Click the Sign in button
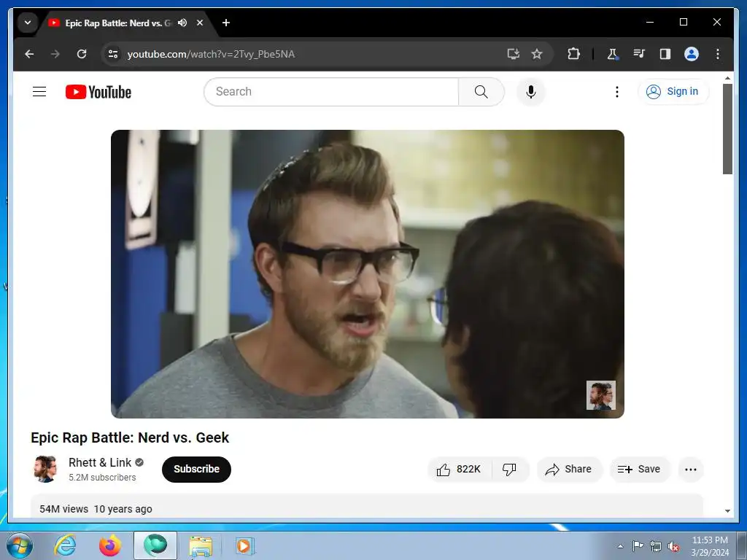The image size is (747, 560). click(x=673, y=91)
